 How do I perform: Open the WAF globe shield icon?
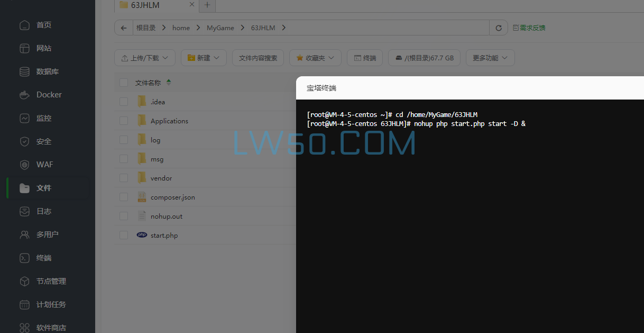click(24, 165)
